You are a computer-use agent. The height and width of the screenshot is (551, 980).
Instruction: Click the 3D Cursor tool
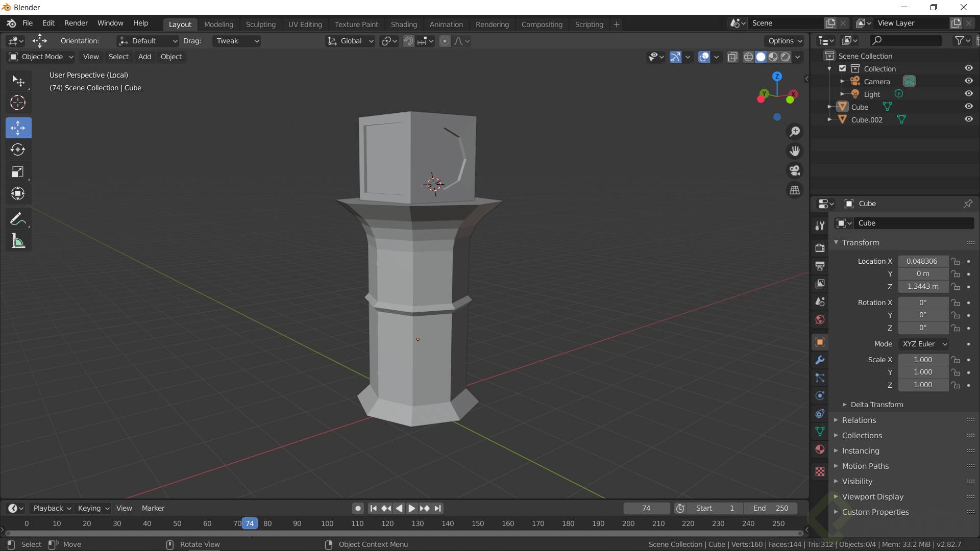pos(18,103)
